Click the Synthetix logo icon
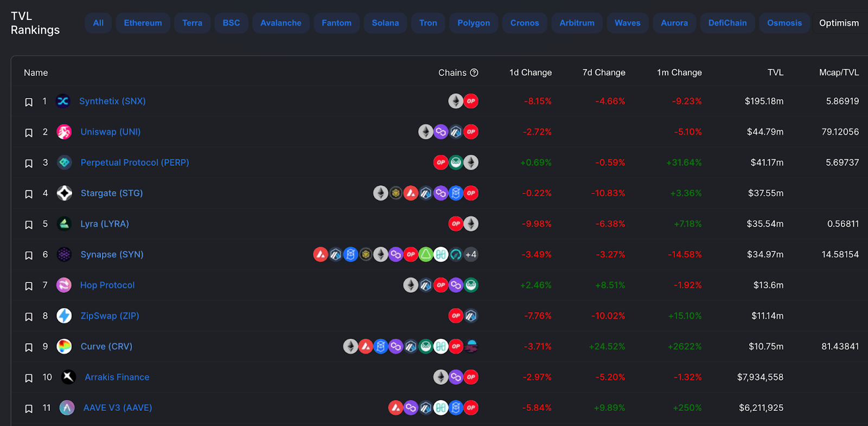The width and height of the screenshot is (868, 426). [x=63, y=101]
